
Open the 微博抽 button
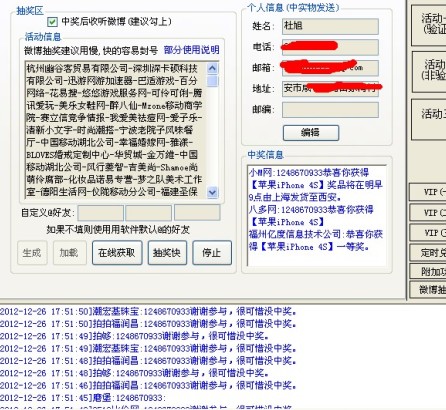(x=428, y=290)
